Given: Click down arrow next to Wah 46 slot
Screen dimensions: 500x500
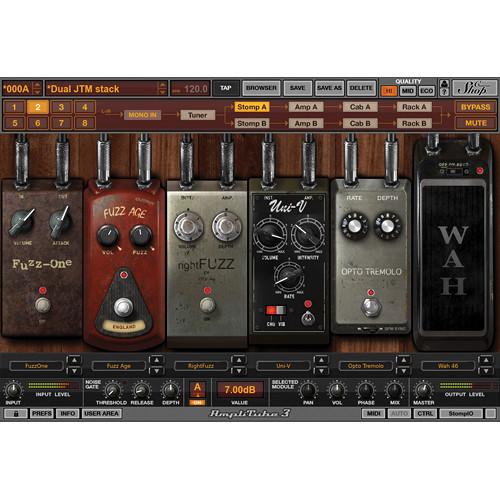Looking at the screenshot, I should click(486, 371).
